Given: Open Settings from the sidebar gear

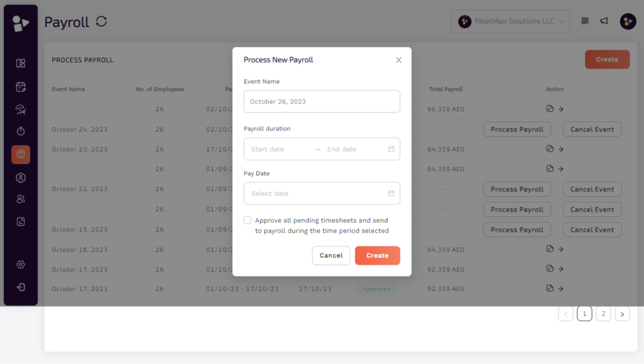Looking at the screenshot, I should 20,265.
